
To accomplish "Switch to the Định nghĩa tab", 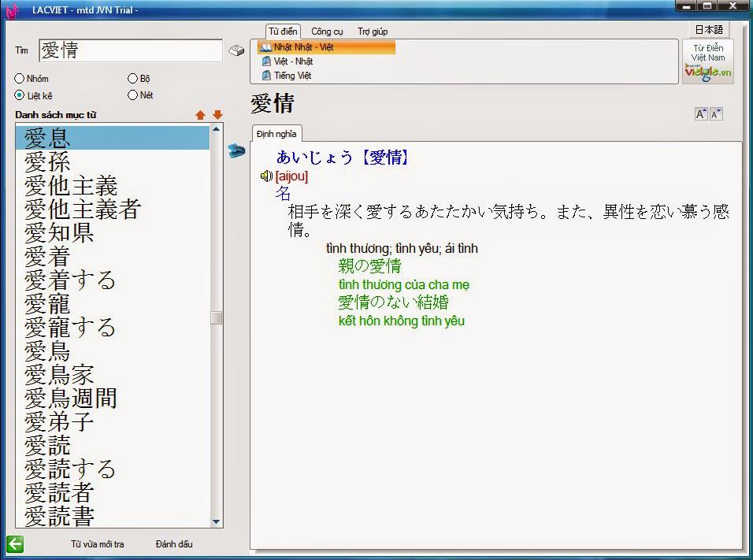I will [x=276, y=134].
